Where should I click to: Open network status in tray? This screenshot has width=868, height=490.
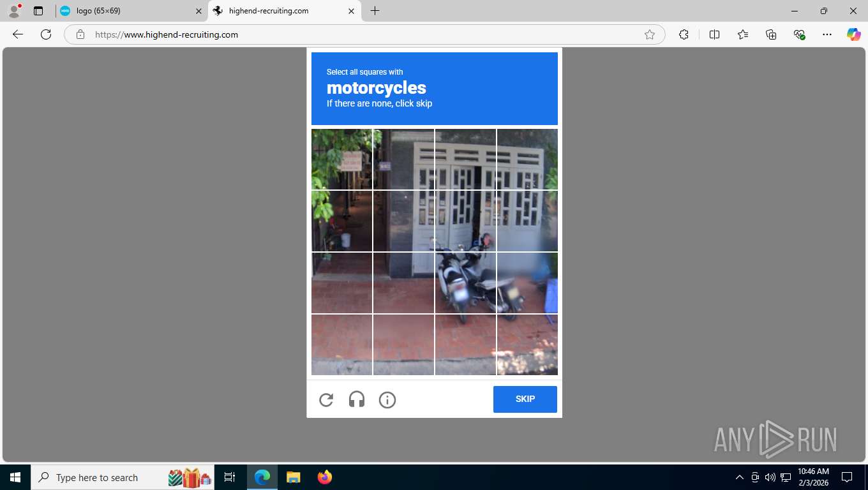(786, 477)
